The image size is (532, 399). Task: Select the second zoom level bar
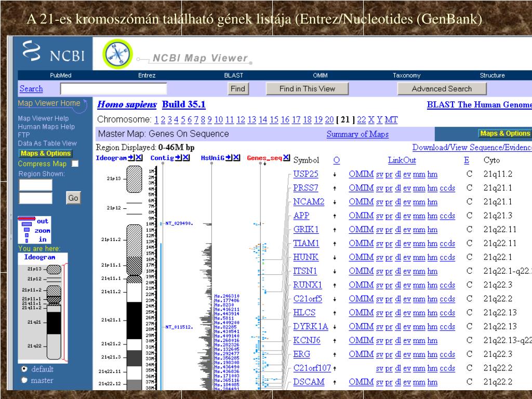(26, 224)
